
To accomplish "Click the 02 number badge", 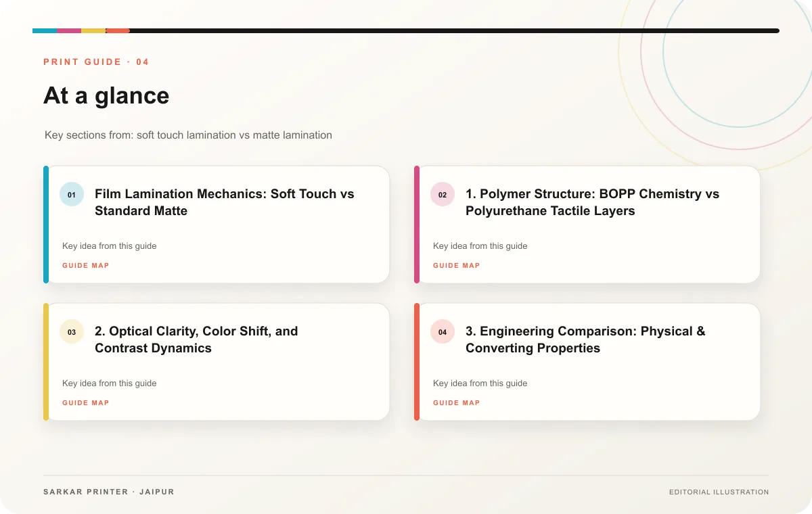I will 443,195.
